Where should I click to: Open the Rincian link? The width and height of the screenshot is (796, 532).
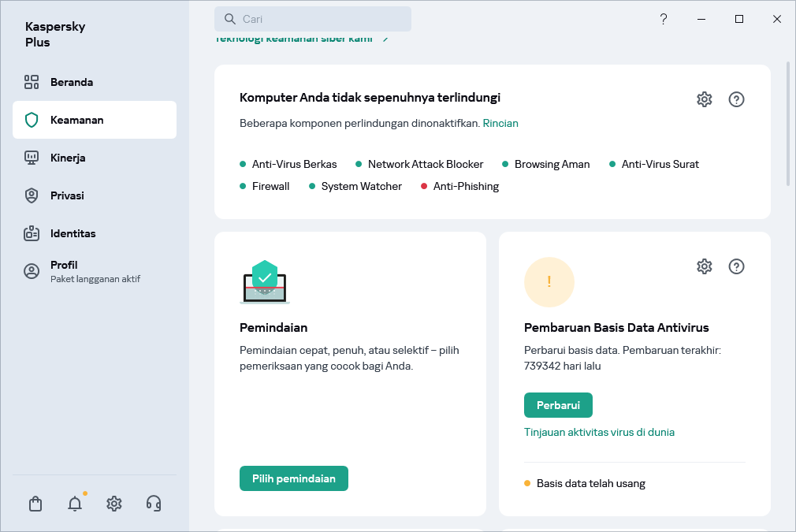point(500,123)
